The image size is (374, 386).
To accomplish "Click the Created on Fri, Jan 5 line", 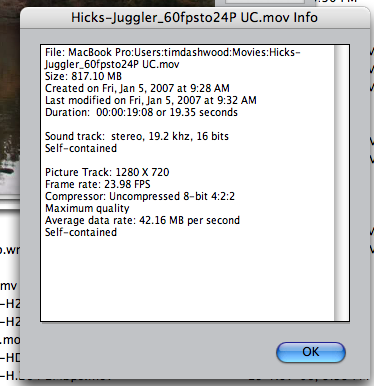I will [137, 88].
